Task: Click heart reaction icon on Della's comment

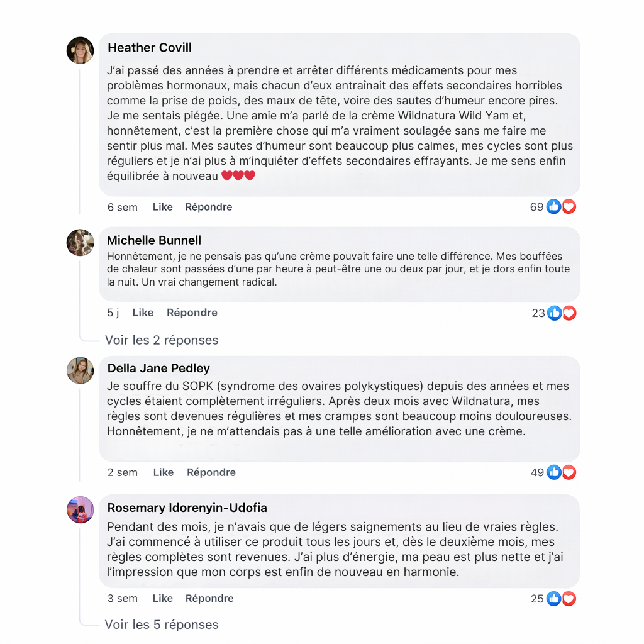Action: point(569,472)
